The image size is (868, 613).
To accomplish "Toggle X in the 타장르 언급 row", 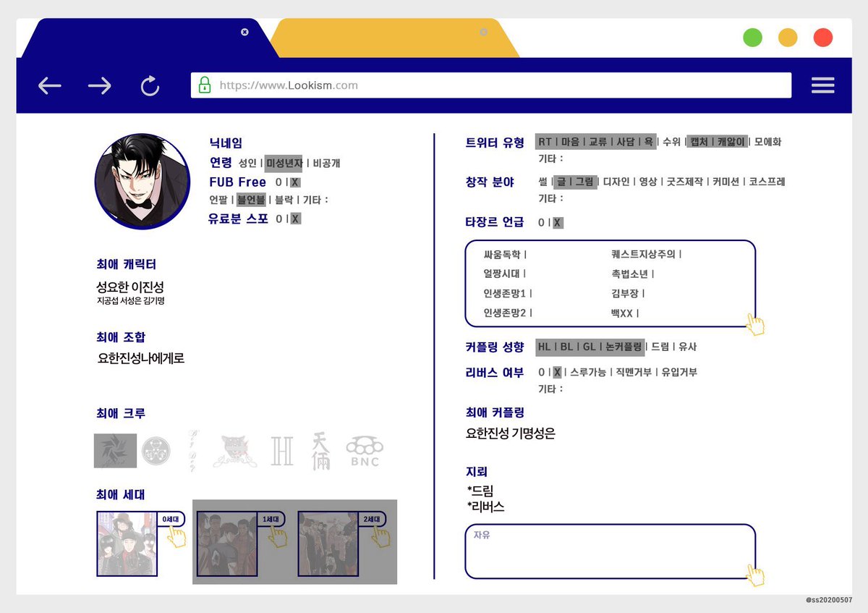I will tap(558, 223).
